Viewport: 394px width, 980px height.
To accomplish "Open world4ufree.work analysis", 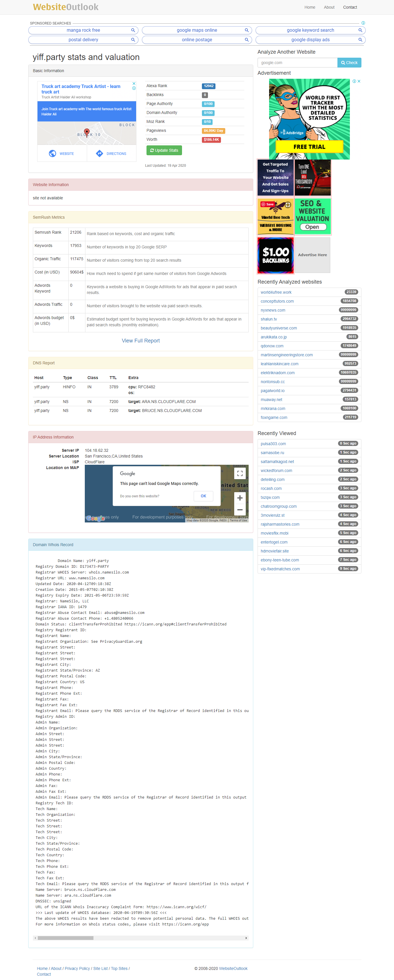I will tap(276, 292).
